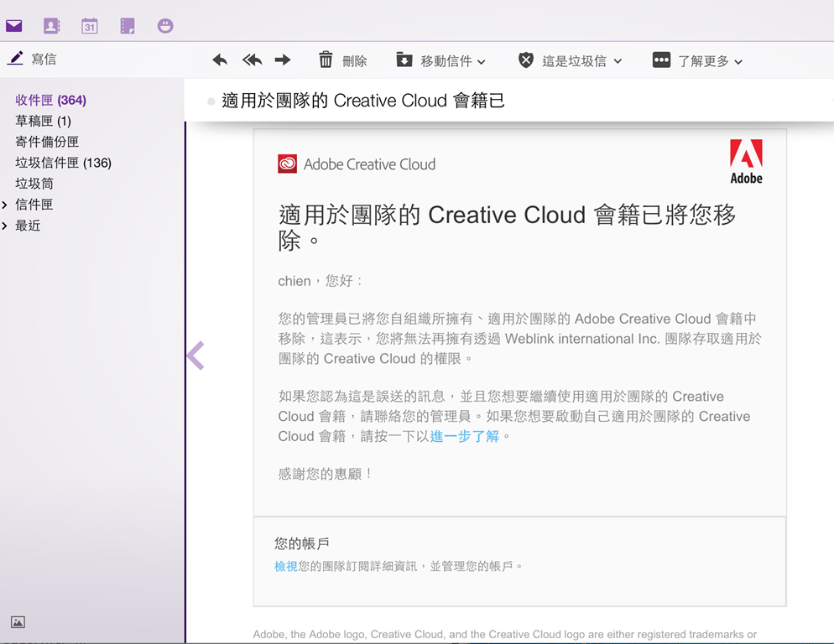Open 寄件備份匣 folder
The height and width of the screenshot is (644, 834).
[47, 142]
